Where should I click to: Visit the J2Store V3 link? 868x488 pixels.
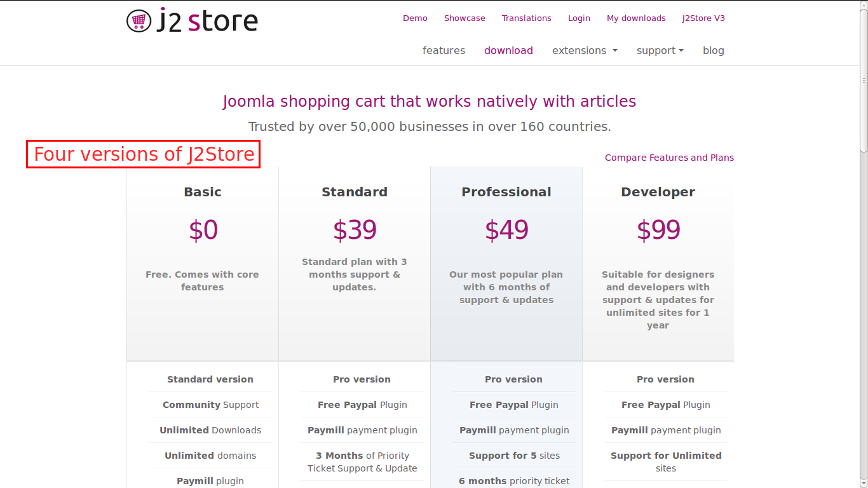click(703, 18)
